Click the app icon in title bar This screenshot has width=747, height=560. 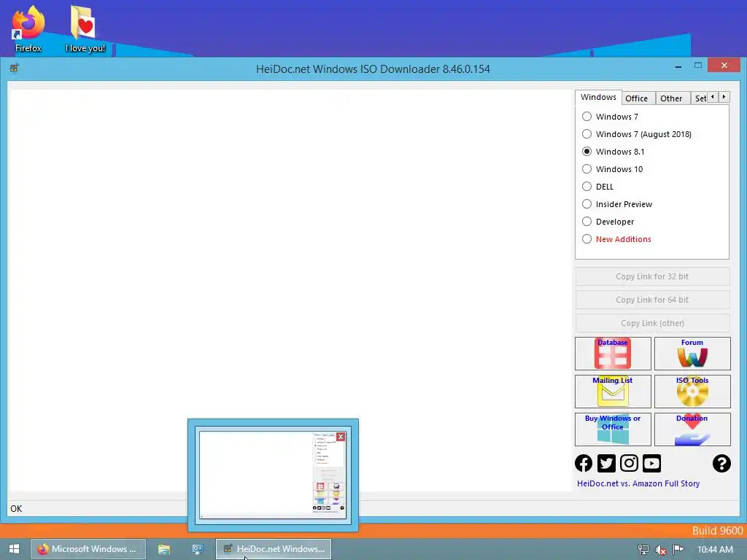[x=15, y=69]
